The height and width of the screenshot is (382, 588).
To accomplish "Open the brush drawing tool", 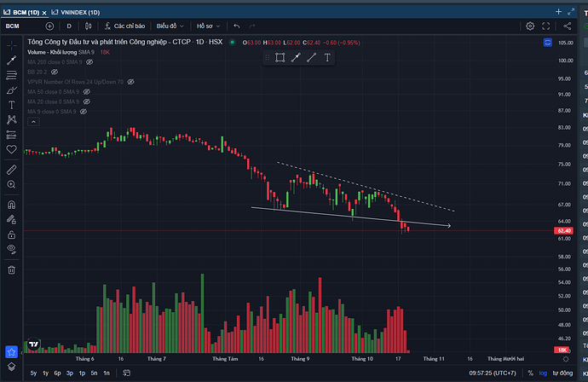I will tap(11, 90).
